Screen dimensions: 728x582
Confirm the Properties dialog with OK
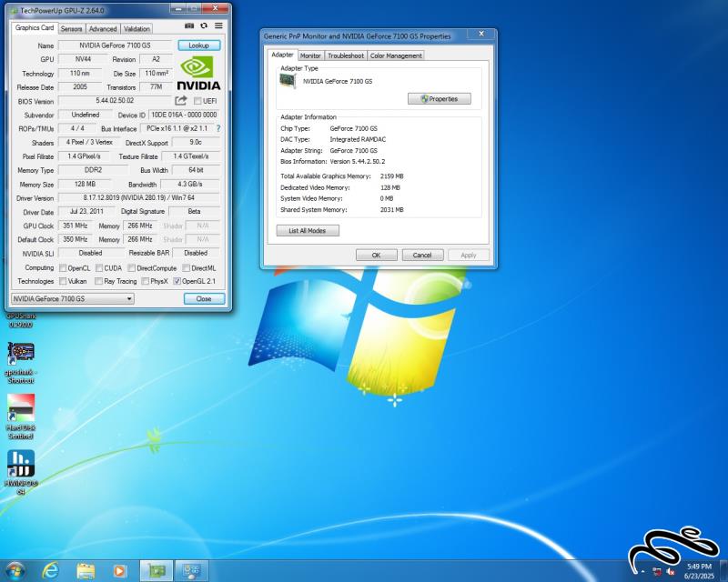pyautogui.click(x=376, y=256)
